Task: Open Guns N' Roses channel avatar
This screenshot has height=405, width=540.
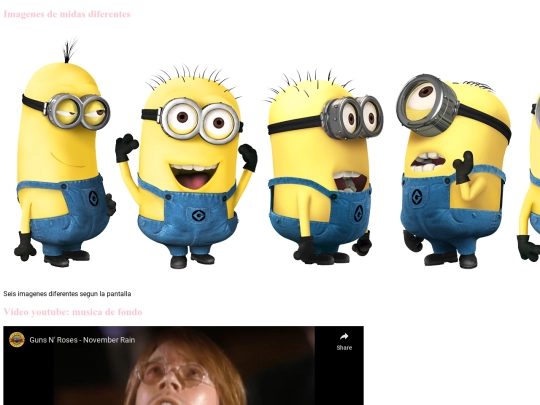Action: (17, 340)
